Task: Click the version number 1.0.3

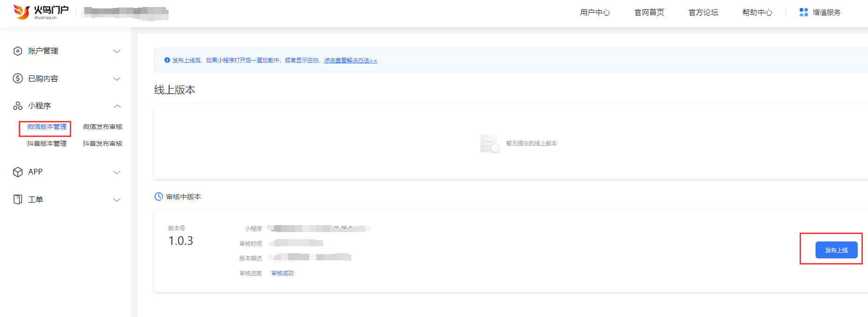Action: (x=181, y=241)
